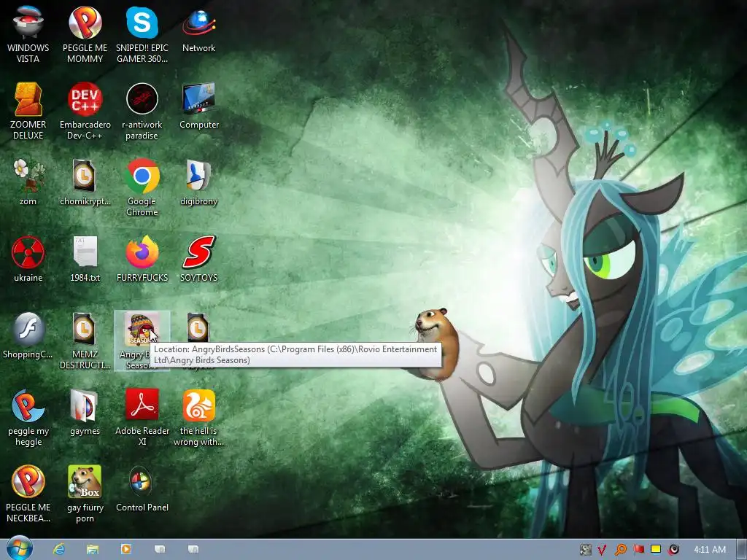Open the 4:11 AM taskbar clock

[x=709, y=550]
